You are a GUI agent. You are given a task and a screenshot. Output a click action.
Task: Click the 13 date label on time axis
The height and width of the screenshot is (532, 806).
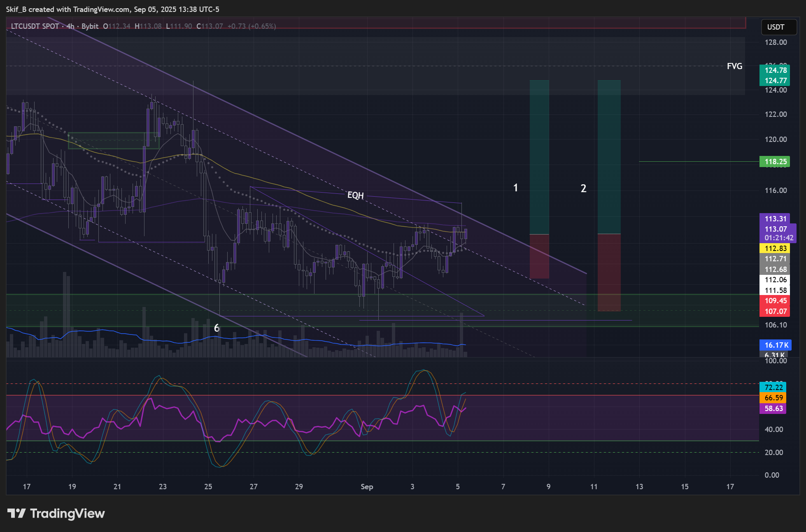coord(639,487)
